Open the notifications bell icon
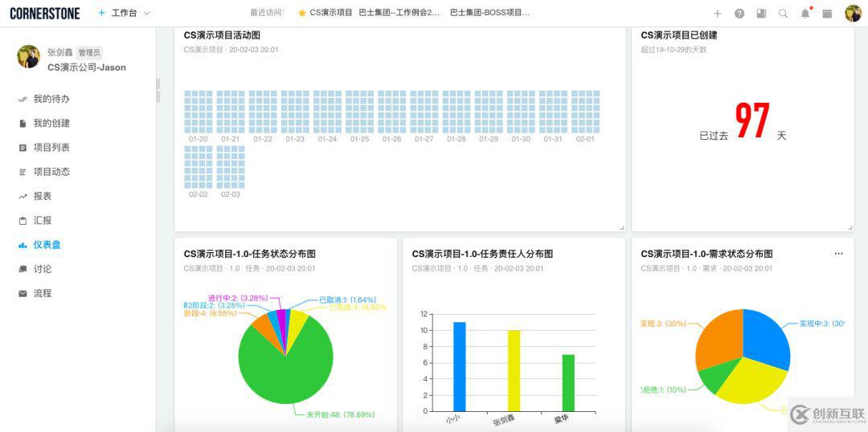Screen dimensions: 868x432 (805, 14)
